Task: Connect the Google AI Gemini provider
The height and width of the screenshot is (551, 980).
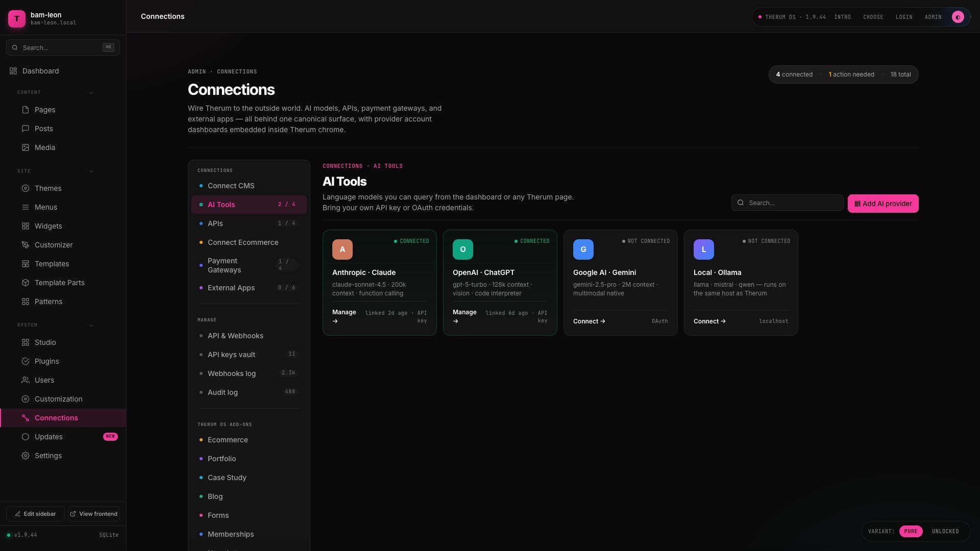Action: click(589, 321)
